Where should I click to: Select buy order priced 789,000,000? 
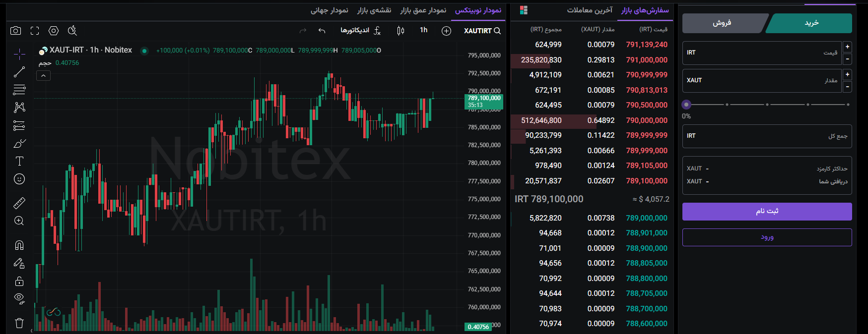pos(592,218)
